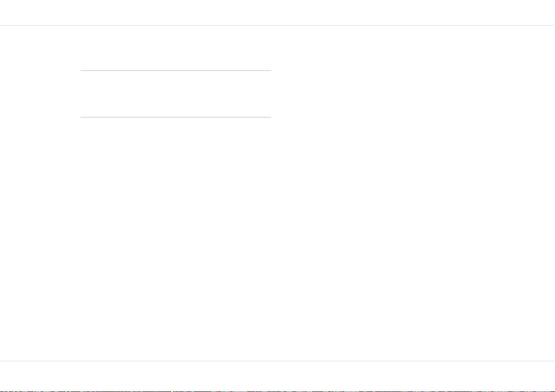This screenshot has height=392, width=555.
Task: Click the thin teal divider above the footer
Action: click(x=278, y=361)
